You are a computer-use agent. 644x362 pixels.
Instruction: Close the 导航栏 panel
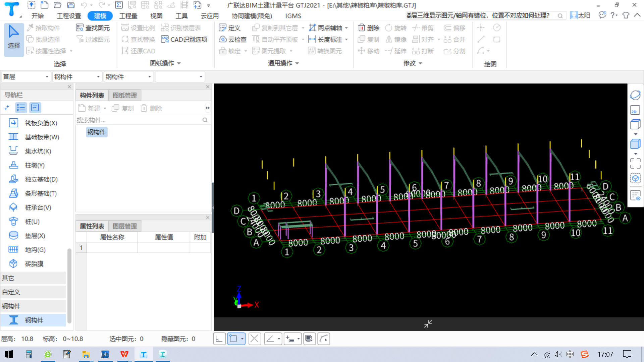(69, 87)
